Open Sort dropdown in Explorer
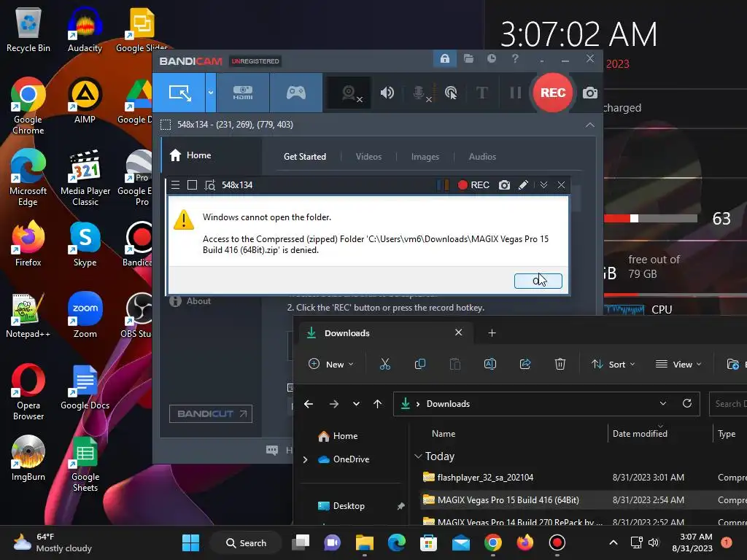This screenshot has width=747, height=560. [613, 365]
